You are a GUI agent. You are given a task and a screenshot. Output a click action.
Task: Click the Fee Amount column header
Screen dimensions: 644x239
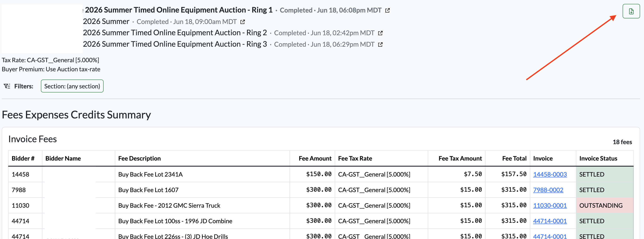point(315,158)
